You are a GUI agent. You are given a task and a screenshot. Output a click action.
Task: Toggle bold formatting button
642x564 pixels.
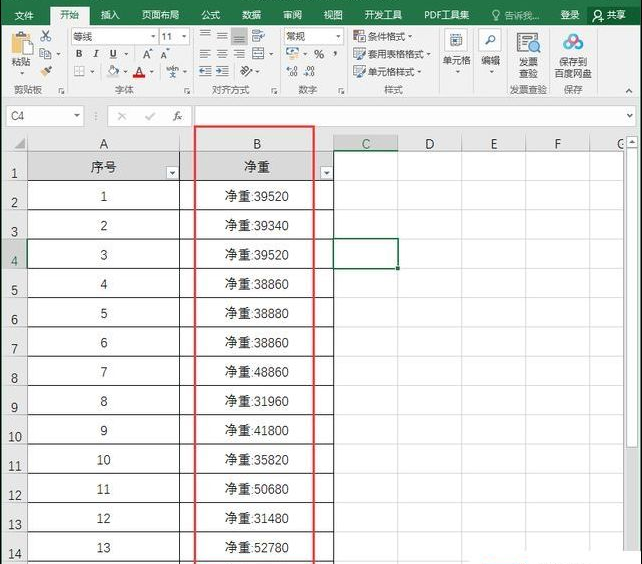tap(79, 54)
